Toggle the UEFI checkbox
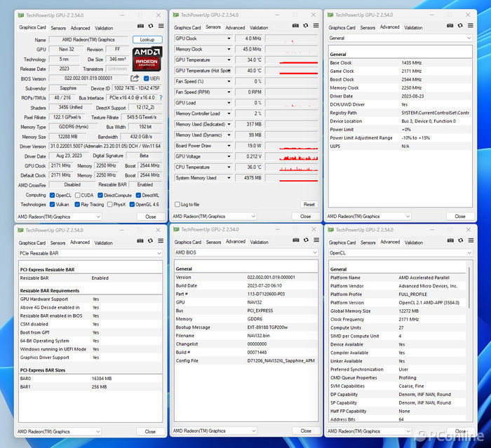 point(147,79)
